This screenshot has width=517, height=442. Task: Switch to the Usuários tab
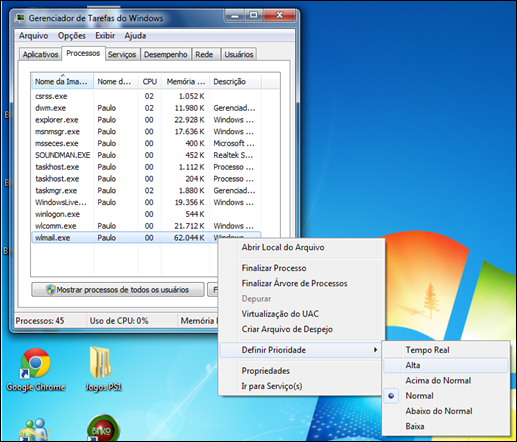click(x=239, y=54)
